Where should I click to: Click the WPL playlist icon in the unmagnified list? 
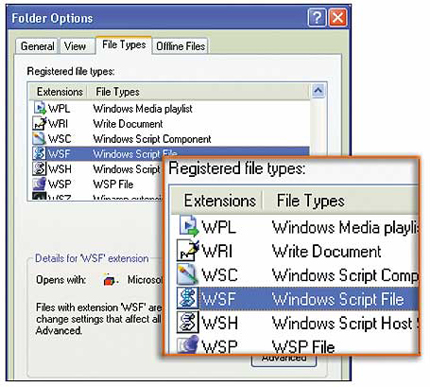(40, 108)
